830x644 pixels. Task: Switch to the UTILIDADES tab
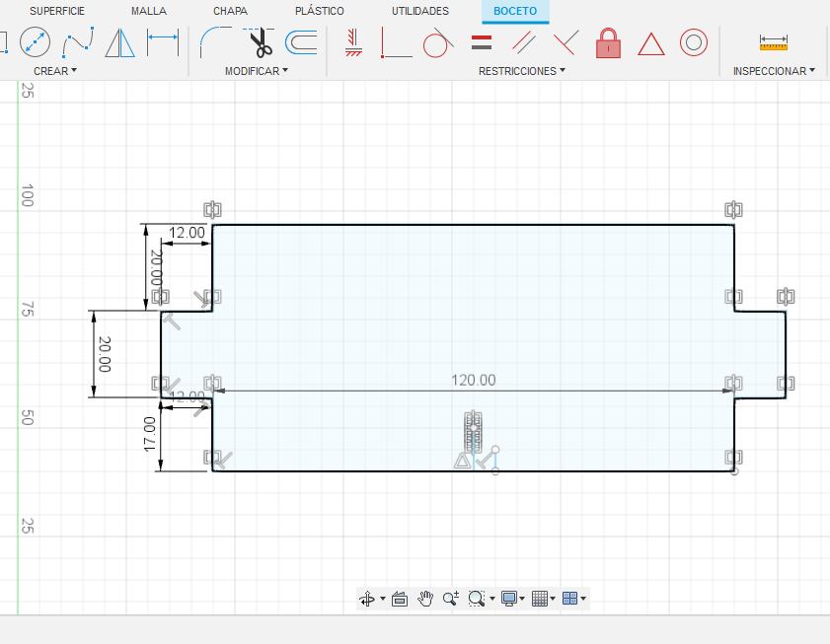pyautogui.click(x=420, y=11)
